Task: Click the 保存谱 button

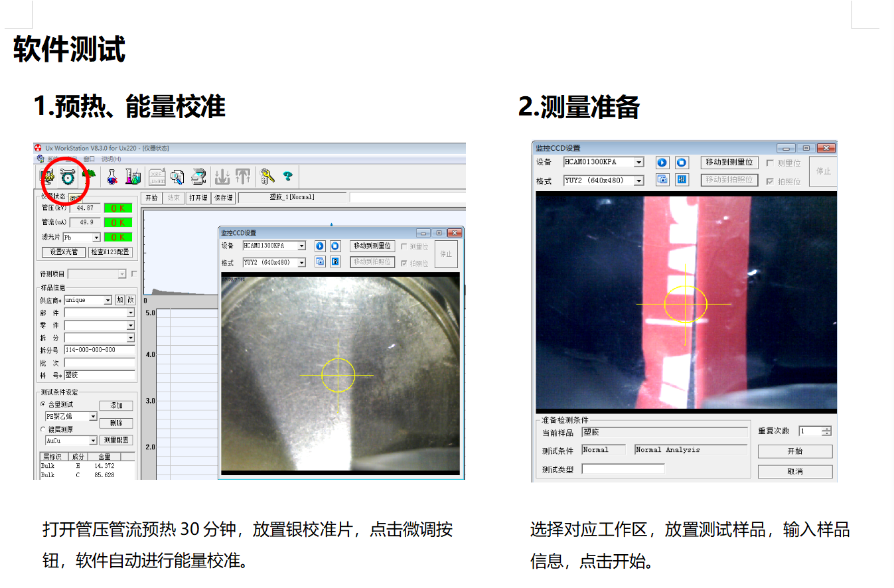Action: (223, 198)
